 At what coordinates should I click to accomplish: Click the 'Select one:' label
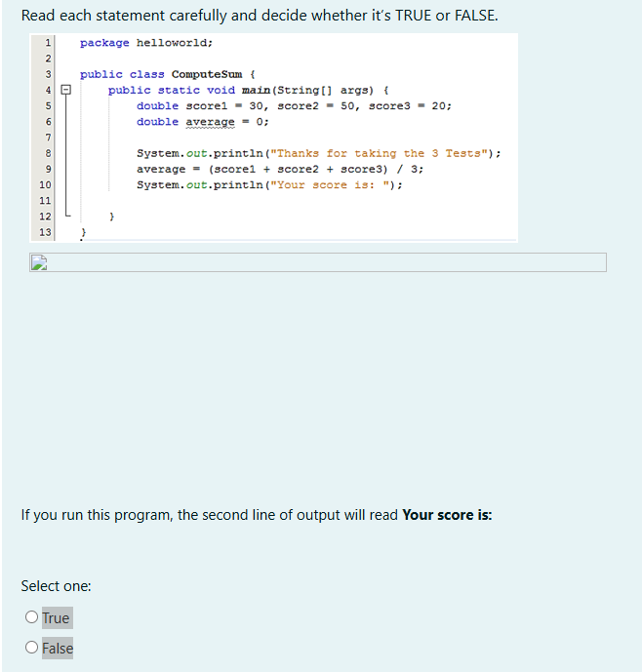[57, 586]
